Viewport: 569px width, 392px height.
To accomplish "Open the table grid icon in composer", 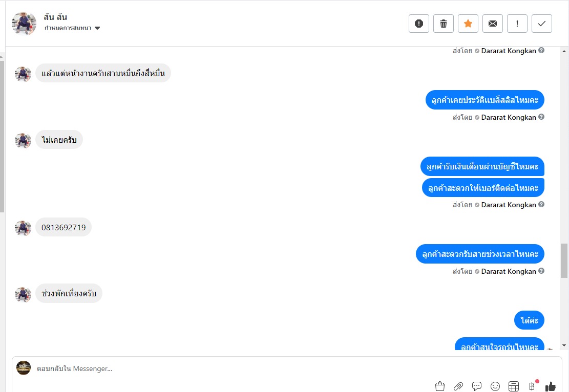I will (x=514, y=386).
